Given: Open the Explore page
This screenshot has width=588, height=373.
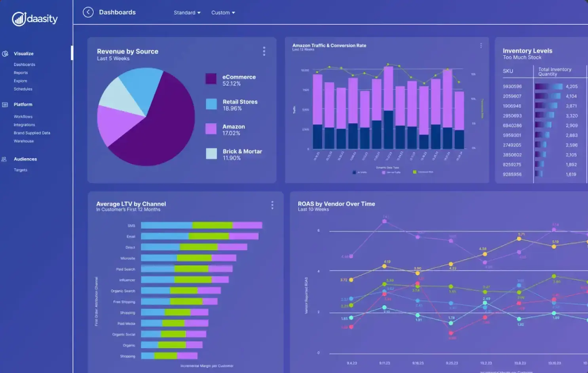Looking at the screenshot, I should pos(20,81).
